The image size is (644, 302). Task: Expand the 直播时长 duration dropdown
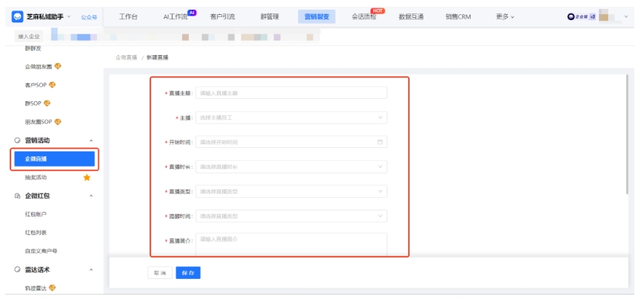(x=291, y=167)
